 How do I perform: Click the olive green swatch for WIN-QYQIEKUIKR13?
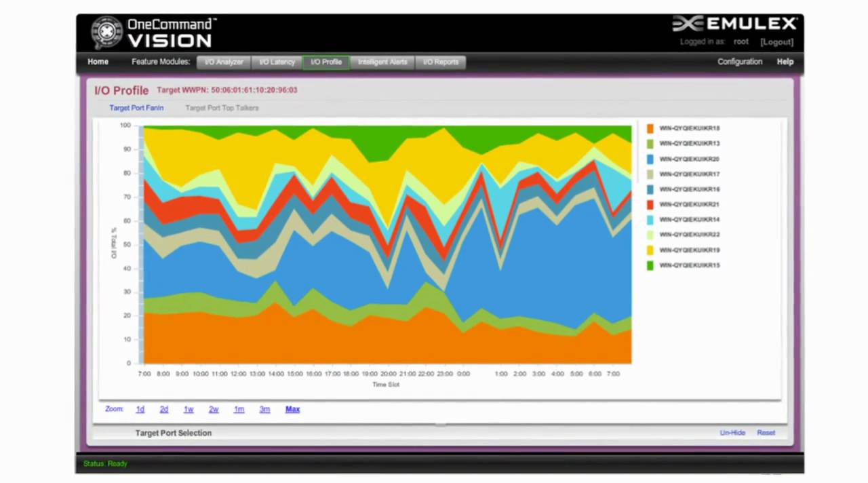(650, 144)
